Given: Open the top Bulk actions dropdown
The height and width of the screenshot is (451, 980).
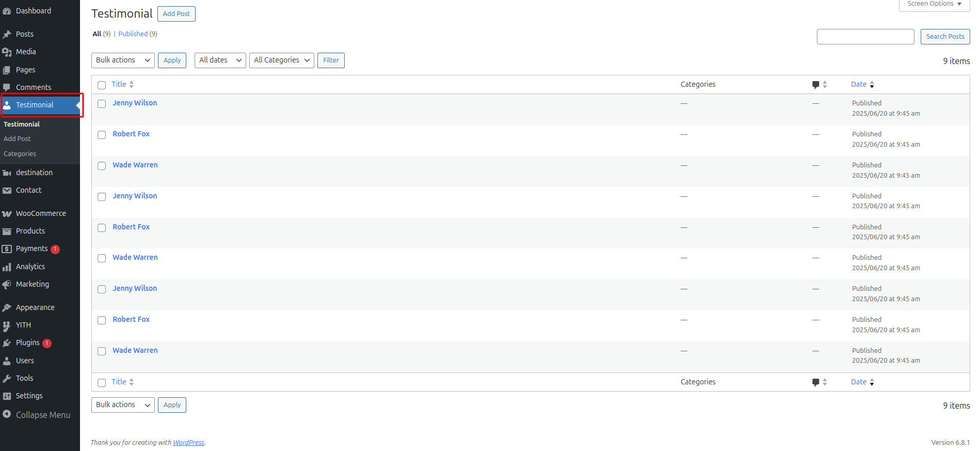Looking at the screenshot, I should pyautogui.click(x=123, y=60).
